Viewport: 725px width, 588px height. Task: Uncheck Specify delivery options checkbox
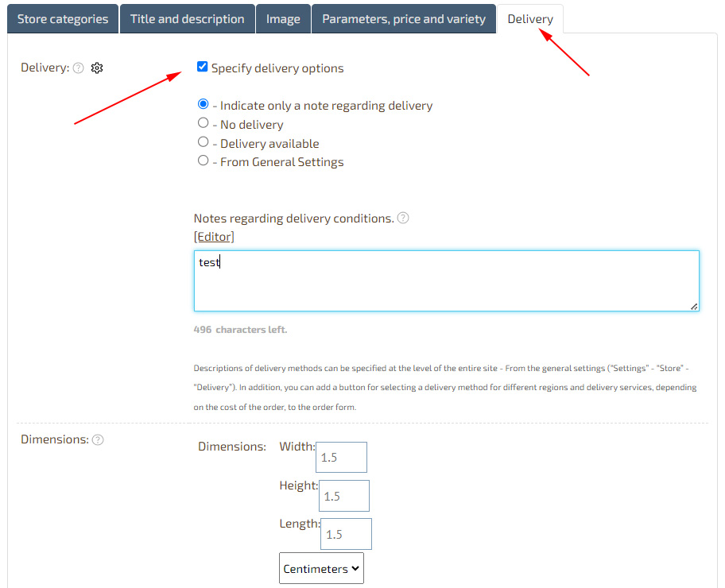pos(202,68)
